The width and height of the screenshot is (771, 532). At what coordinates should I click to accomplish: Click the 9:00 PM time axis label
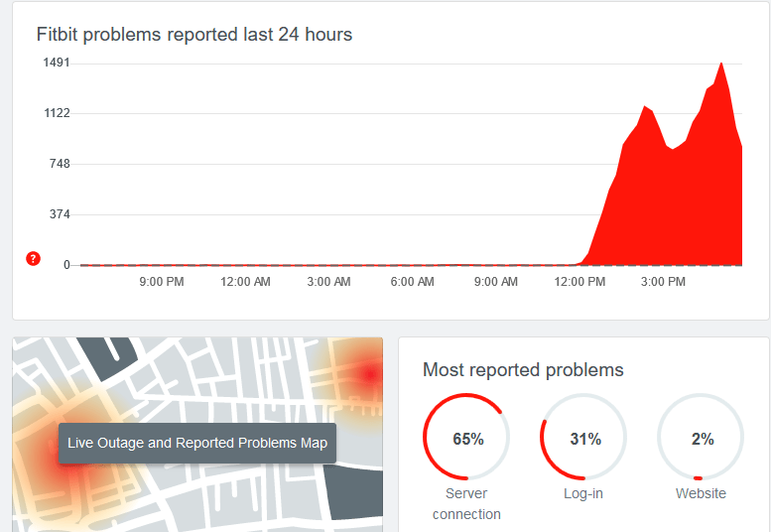pyautogui.click(x=161, y=282)
